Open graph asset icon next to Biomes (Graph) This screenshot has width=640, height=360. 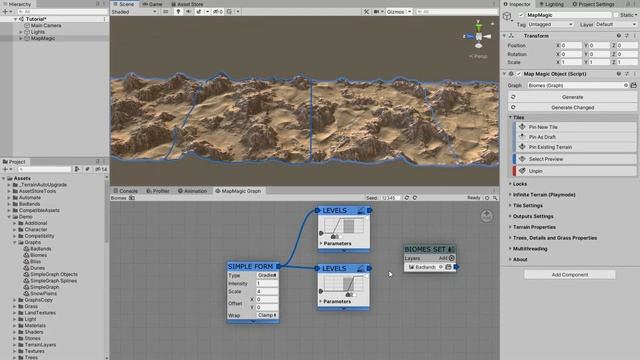pos(633,85)
